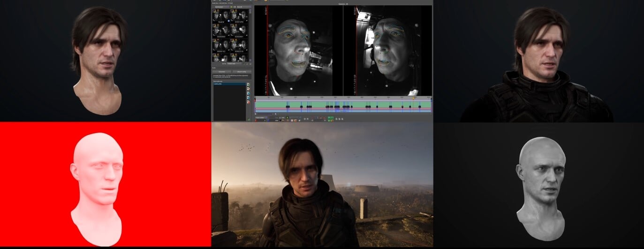Open the Sort by Creation date dropdown

[x=234, y=63]
